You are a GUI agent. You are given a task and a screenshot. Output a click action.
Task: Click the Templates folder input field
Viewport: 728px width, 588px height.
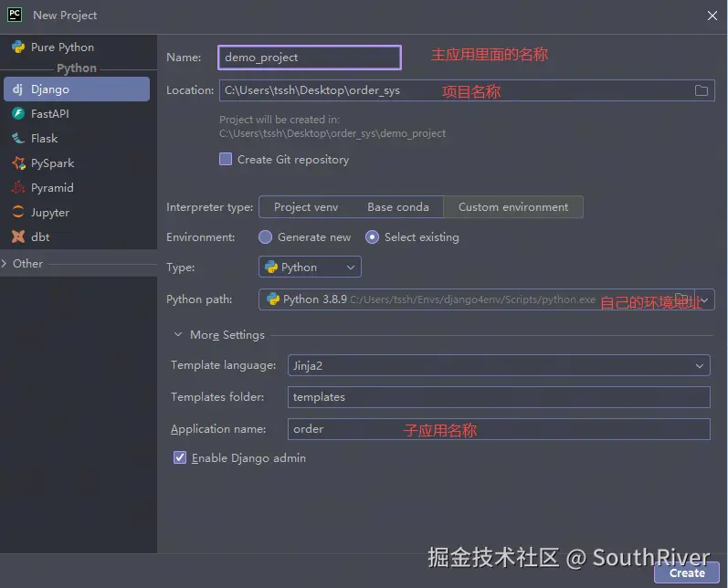point(499,397)
